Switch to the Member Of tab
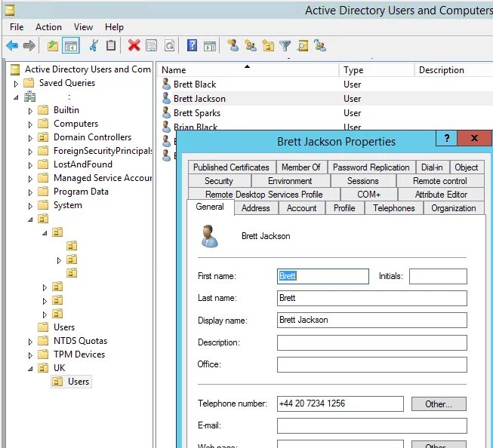The width and height of the screenshot is (493, 448). click(x=301, y=167)
